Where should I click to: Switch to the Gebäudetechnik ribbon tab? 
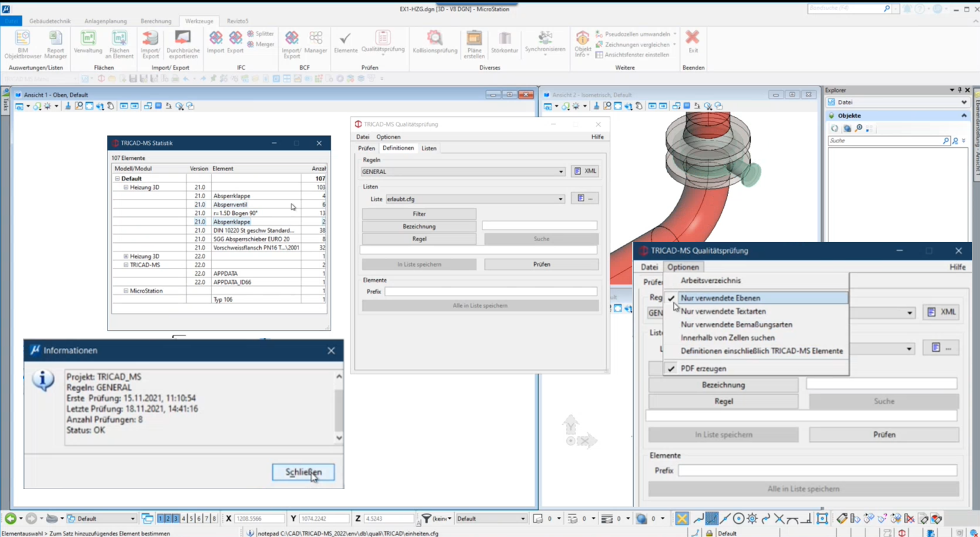point(50,21)
